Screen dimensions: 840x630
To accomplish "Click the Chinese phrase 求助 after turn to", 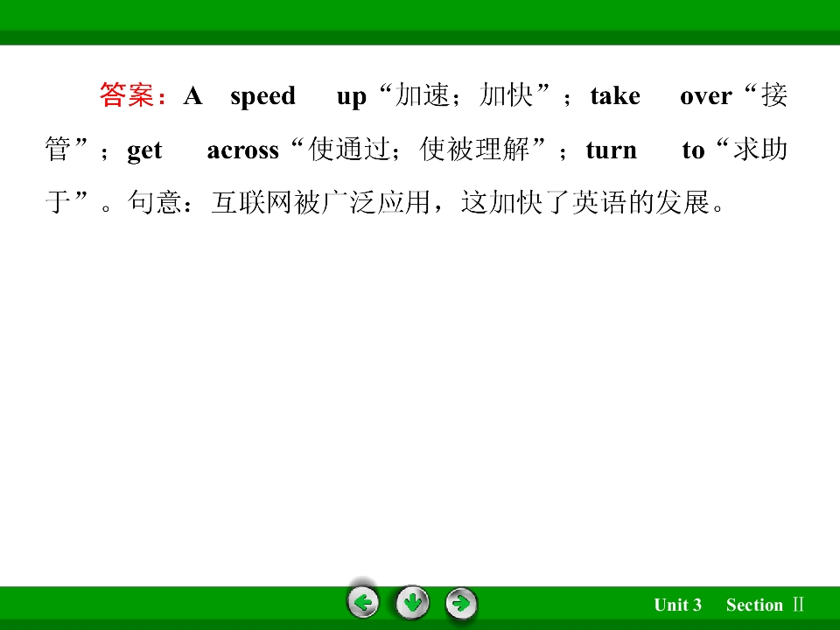I will coord(760,149).
